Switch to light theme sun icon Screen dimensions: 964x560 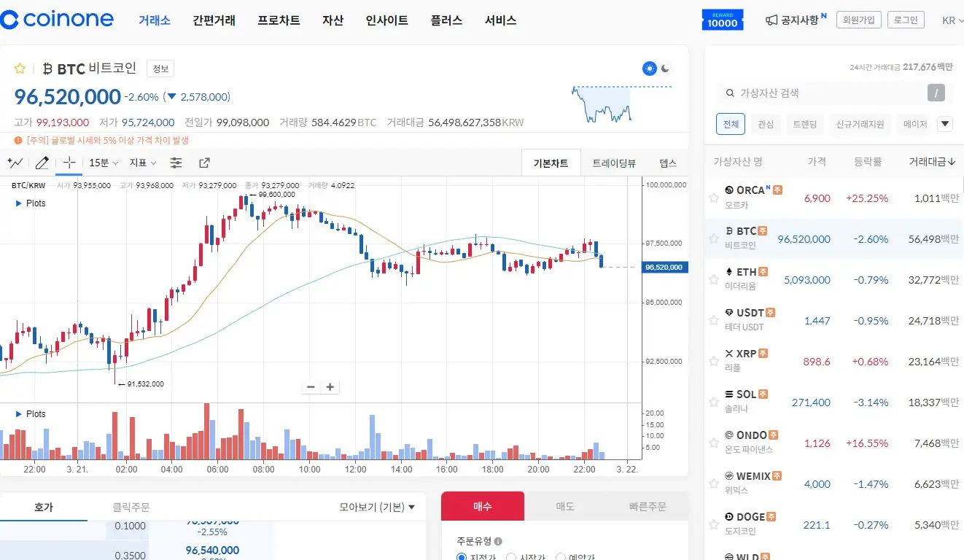649,69
